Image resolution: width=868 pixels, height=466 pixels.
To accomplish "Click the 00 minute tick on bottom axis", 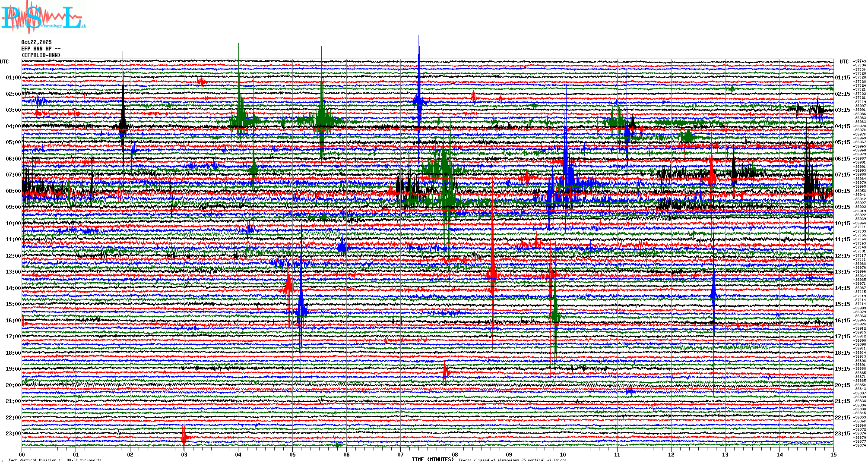I will coord(22,454).
